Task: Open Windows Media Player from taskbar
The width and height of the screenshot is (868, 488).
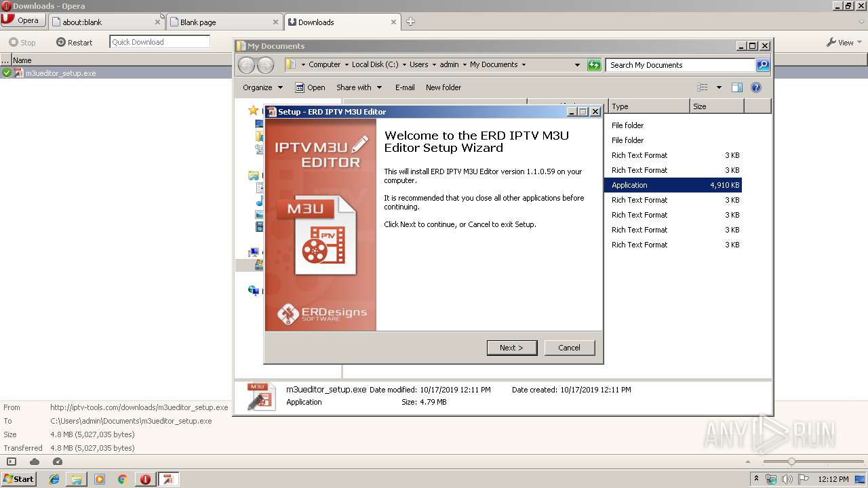Action: coord(100,479)
